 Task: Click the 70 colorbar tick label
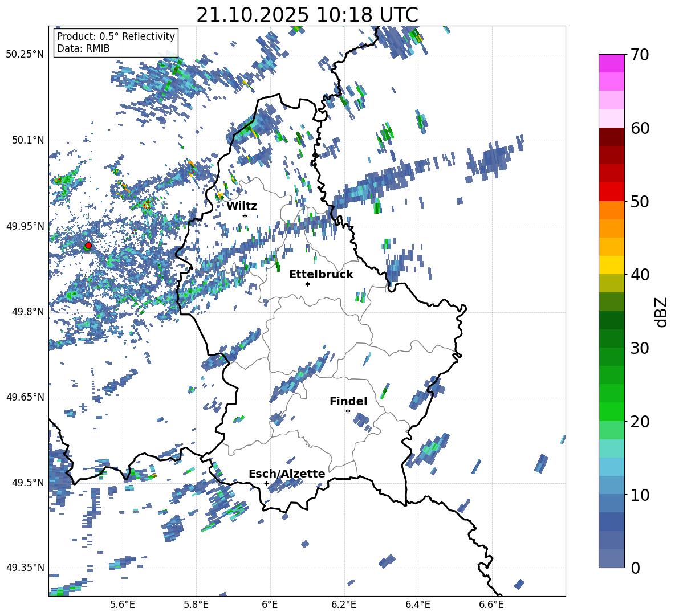[x=639, y=55]
